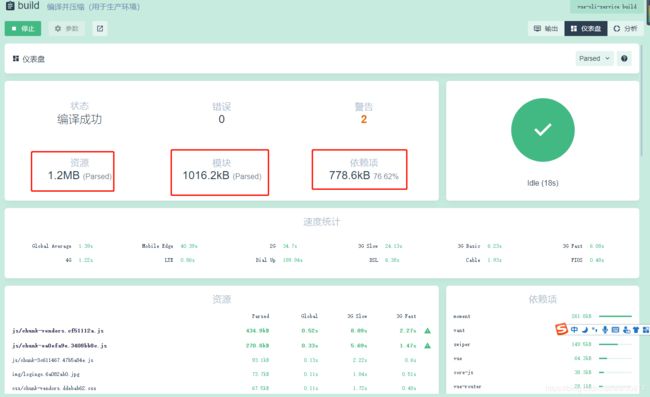
Task: Switch to the 分析 analyzer tab
Action: [626, 29]
